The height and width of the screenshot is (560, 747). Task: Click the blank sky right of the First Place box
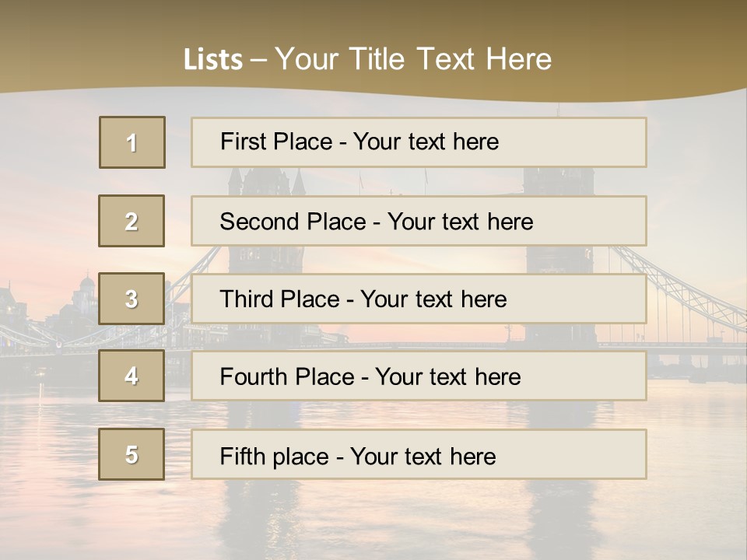[696, 144]
